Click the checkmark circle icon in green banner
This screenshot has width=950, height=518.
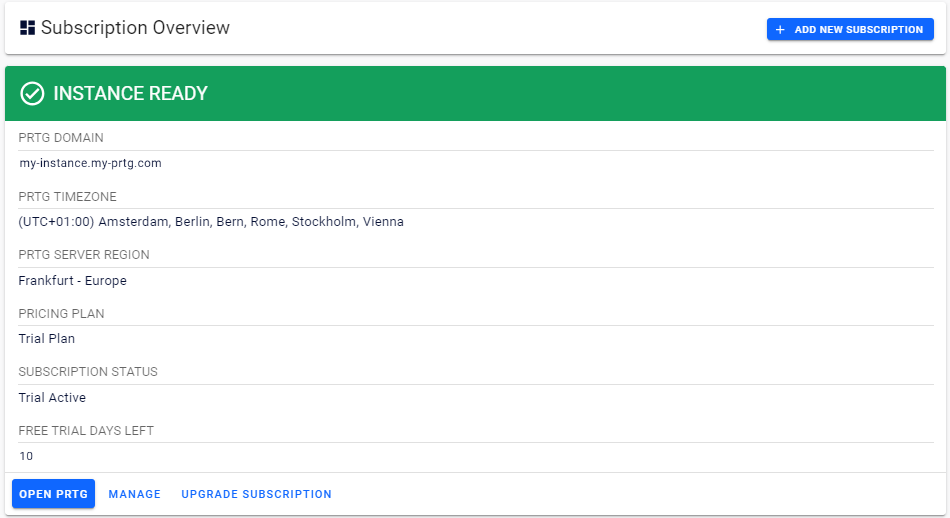pyautogui.click(x=32, y=94)
